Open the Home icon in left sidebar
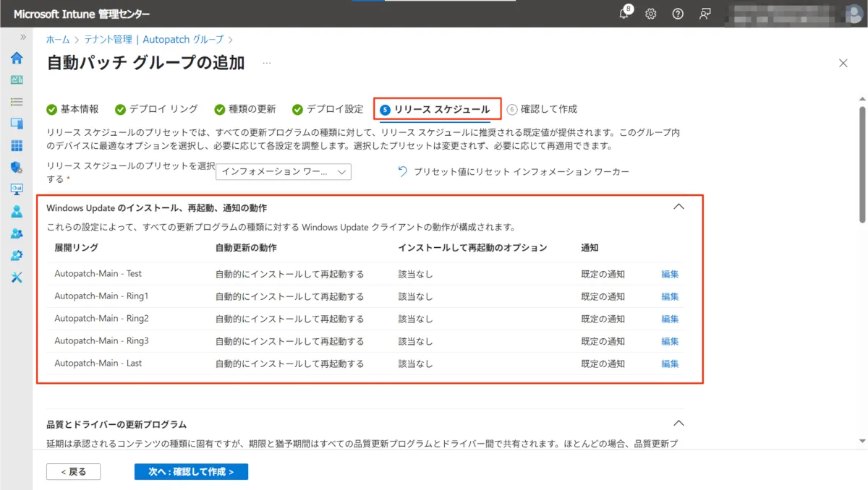Image resolution: width=868 pixels, height=490 pixels. (16, 59)
